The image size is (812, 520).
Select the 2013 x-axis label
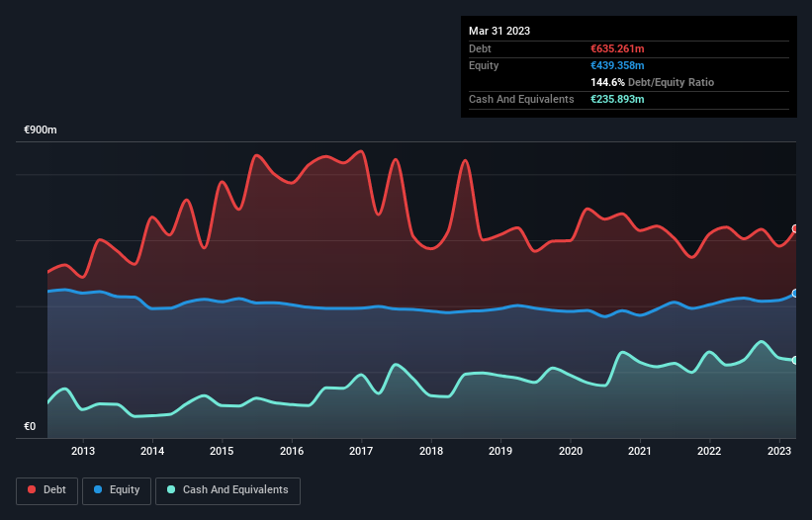83,451
